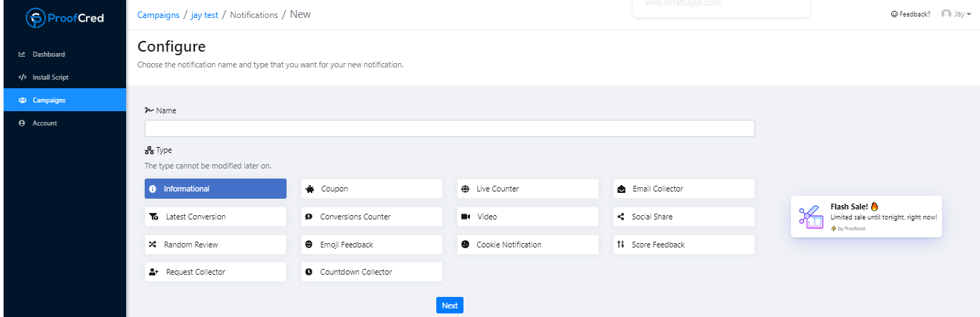Click the Dashboard chart icon in sidebar

click(22, 55)
